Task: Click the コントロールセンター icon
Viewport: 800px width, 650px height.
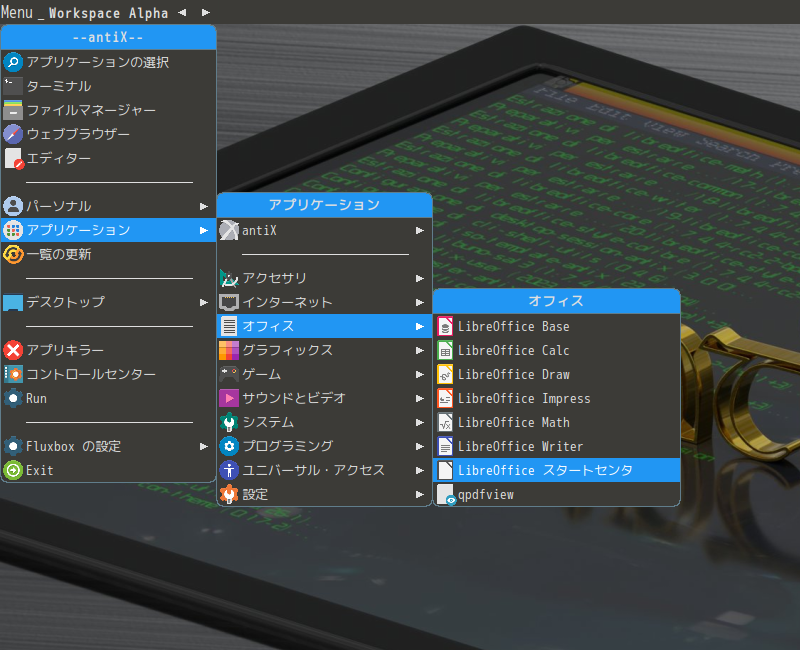Action: click(x=13, y=374)
